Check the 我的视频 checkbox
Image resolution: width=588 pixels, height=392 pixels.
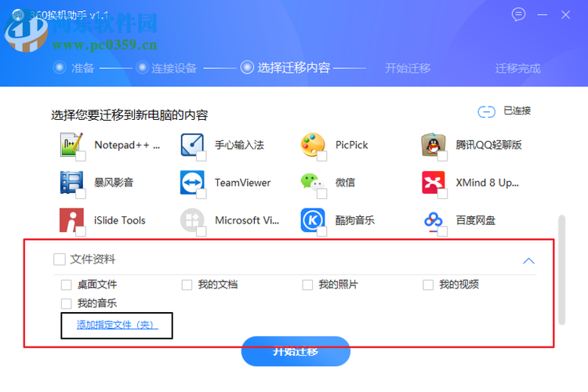coord(428,285)
